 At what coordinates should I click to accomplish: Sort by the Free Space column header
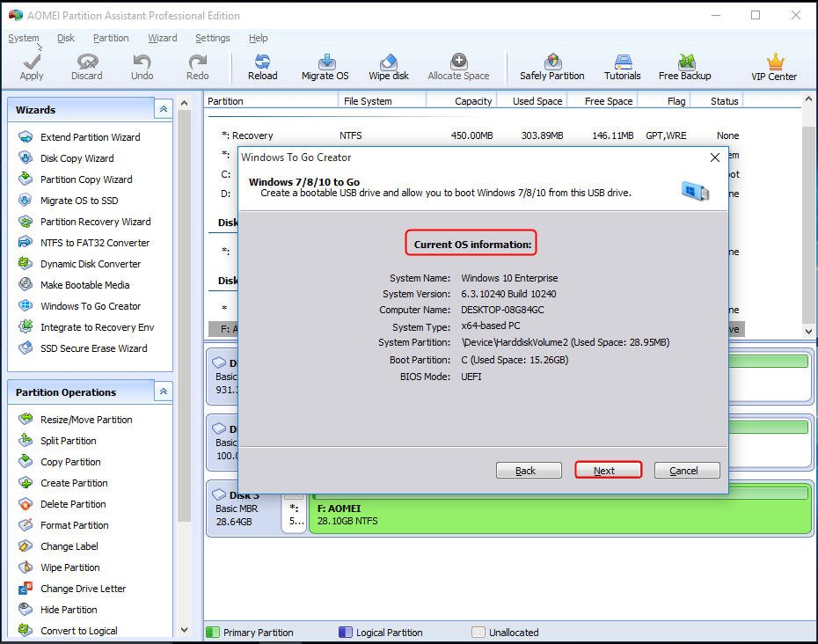pyautogui.click(x=603, y=101)
